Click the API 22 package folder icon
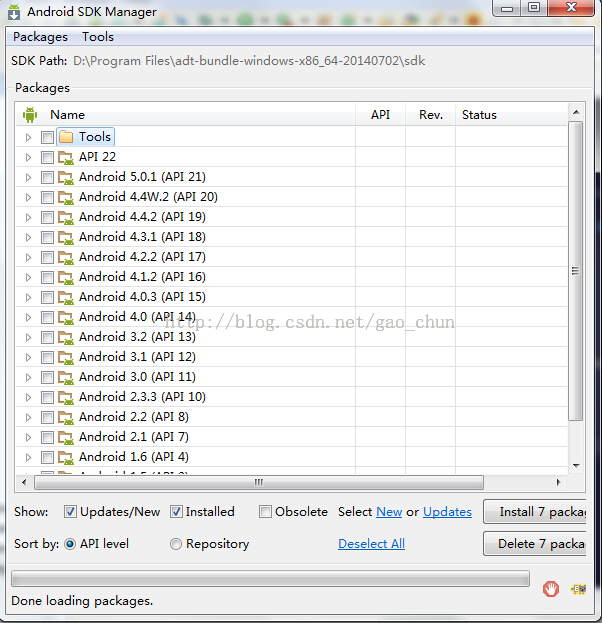 [66, 157]
